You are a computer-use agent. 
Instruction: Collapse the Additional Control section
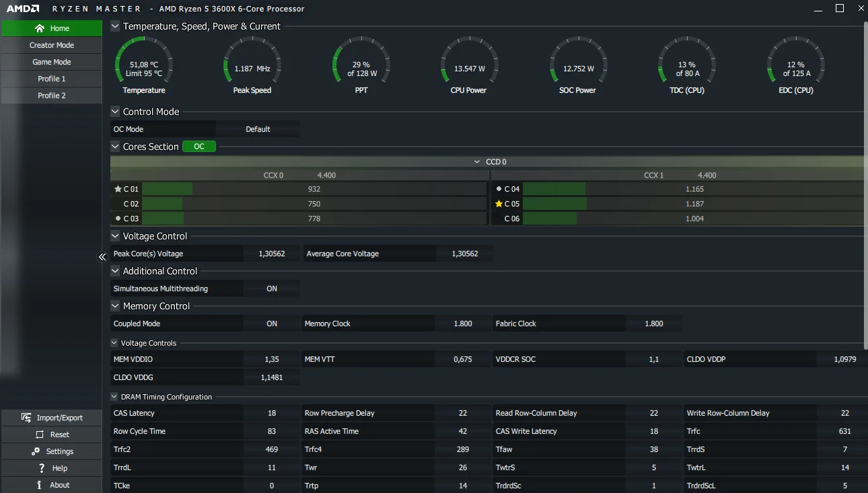(x=115, y=271)
